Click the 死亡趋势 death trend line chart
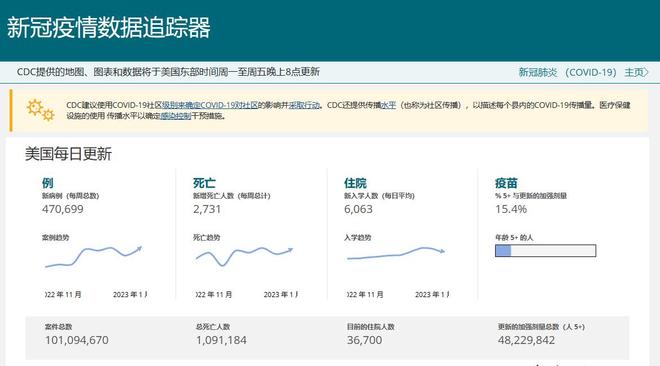660x366 pixels. point(244,256)
